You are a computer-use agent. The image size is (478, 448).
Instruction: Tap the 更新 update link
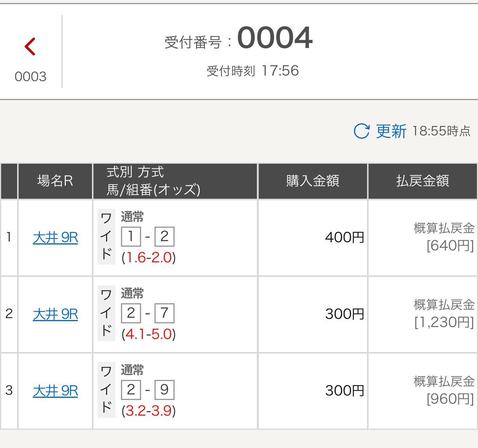[x=391, y=131]
